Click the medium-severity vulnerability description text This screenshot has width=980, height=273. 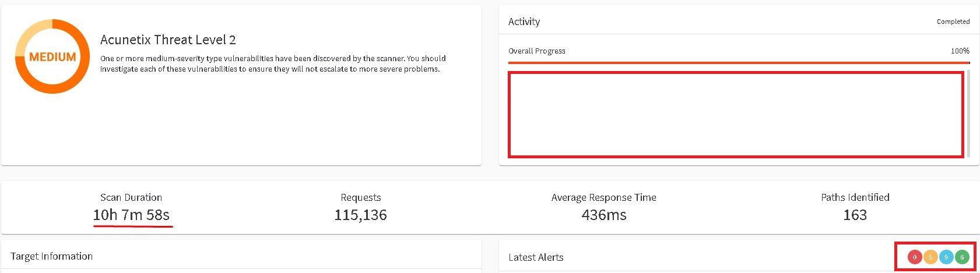[273, 63]
